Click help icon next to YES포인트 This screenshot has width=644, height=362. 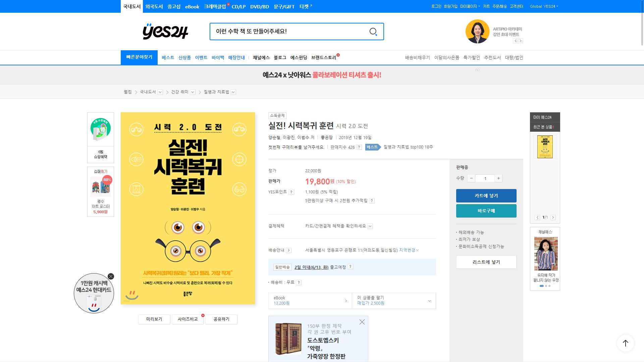click(291, 192)
